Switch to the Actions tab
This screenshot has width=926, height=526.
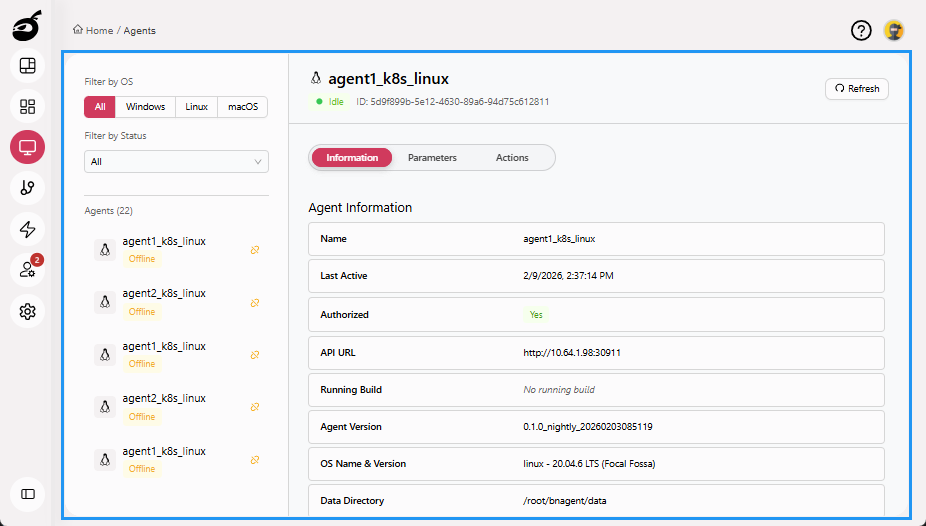[x=512, y=158]
